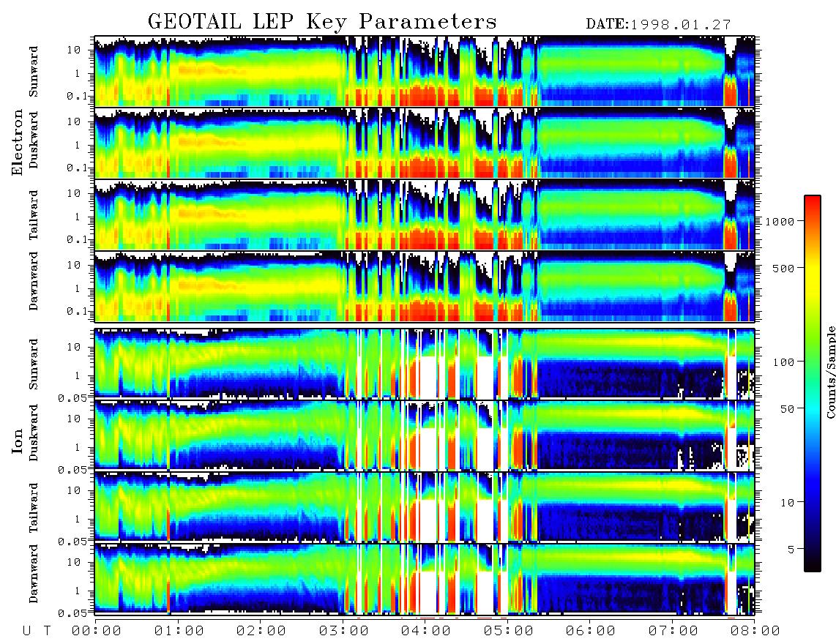Select the Counts/Sample color bar title
This screenshot has width=836, height=644.
point(831,372)
